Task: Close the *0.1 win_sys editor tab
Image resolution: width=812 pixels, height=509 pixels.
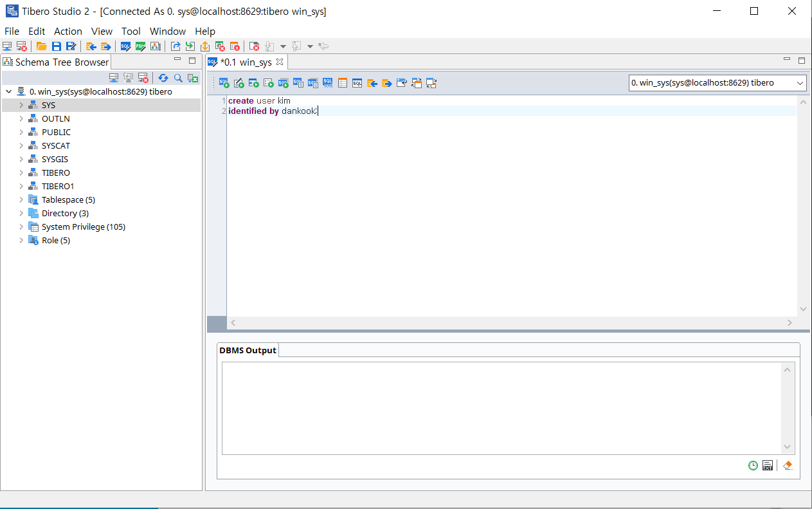Action: tap(280, 62)
